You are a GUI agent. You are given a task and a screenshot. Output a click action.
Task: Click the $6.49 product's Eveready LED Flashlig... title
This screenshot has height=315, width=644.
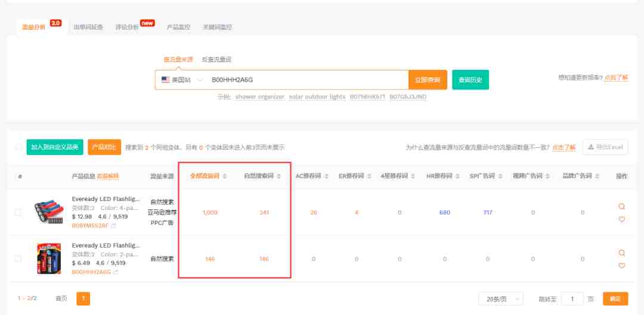coord(106,246)
